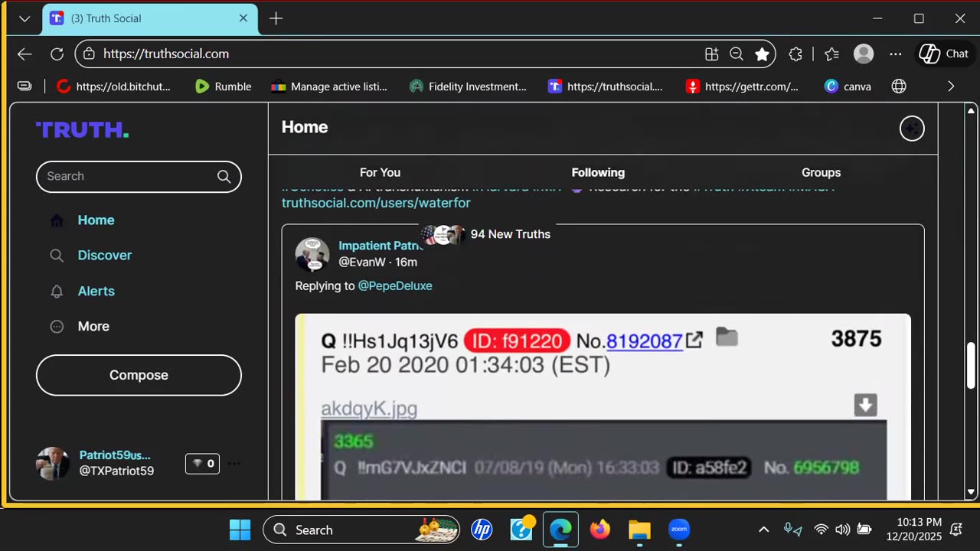Click the magnifier in Truth search box
980x551 pixels.
[x=224, y=177]
